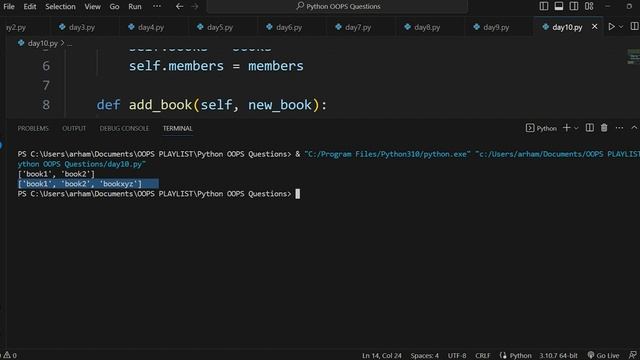Split the editor to the right
The height and width of the screenshot is (360, 640).
coord(634,27)
